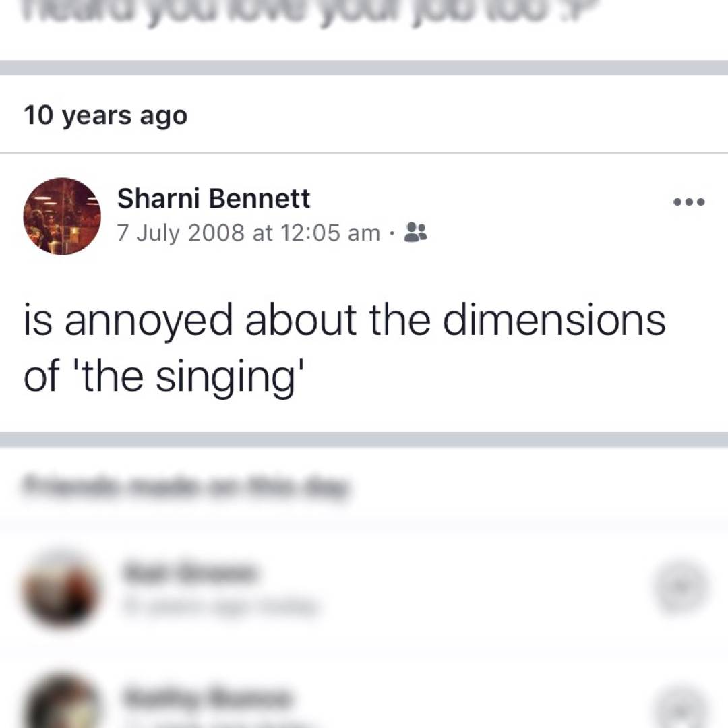The width and height of the screenshot is (728, 728).
Task: Click the friends audience icon beside the timestamp
Action: click(415, 233)
